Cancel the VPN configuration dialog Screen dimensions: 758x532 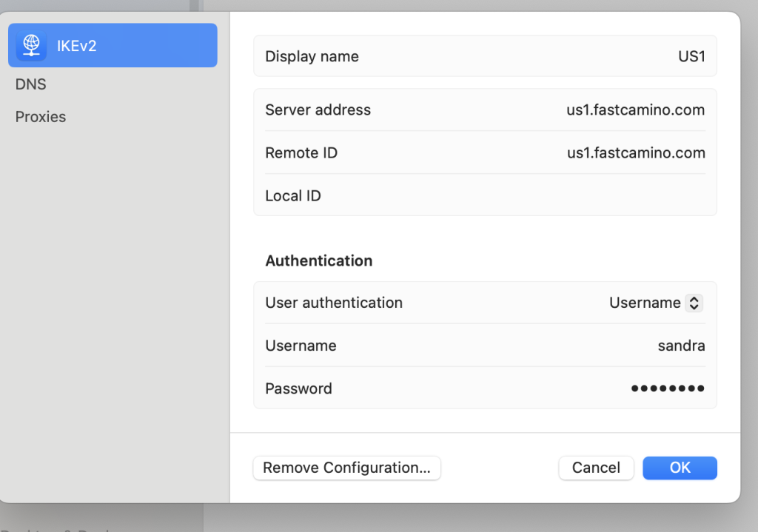coord(596,468)
